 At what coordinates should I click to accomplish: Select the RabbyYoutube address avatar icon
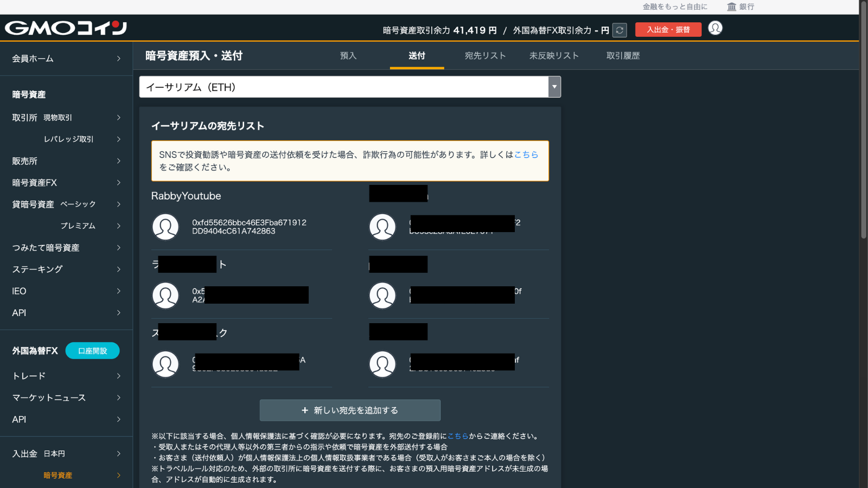(x=165, y=227)
